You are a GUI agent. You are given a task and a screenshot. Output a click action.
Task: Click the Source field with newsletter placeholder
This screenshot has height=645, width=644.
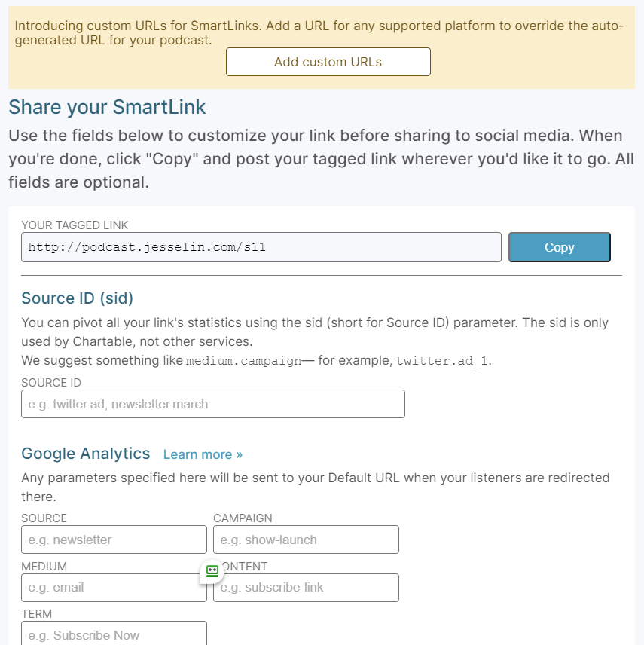[x=114, y=540]
